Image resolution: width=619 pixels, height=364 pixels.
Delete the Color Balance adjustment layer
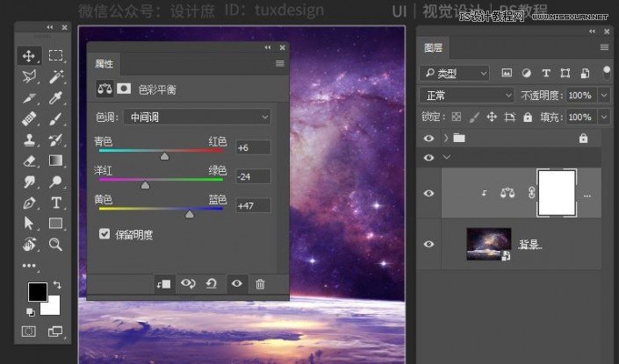pyautogui.click(x=260, y=284)
